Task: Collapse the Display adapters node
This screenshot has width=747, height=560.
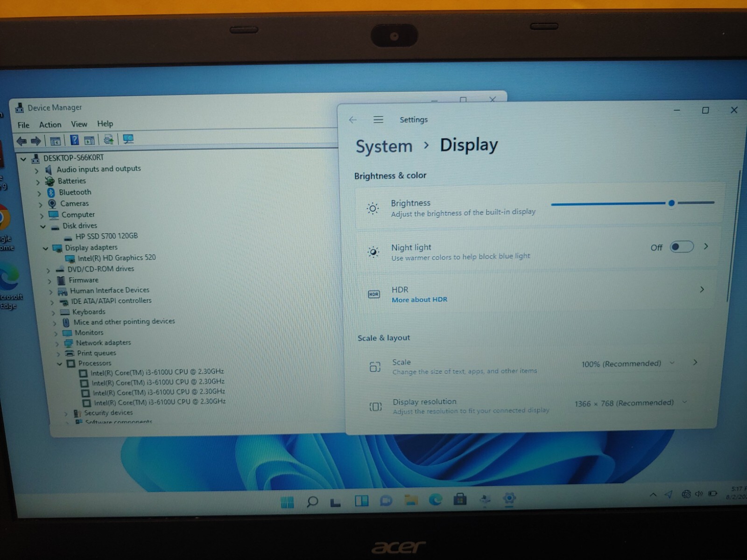Action: coord(45,249)
